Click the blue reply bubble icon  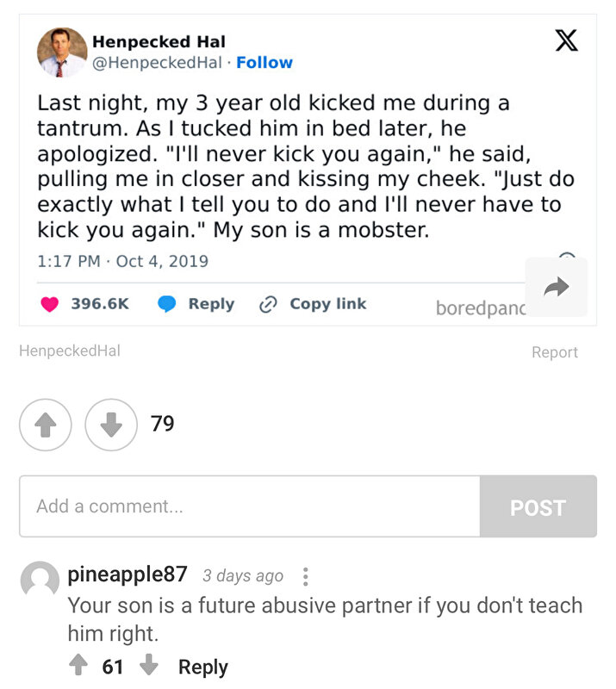coord(166,304)
